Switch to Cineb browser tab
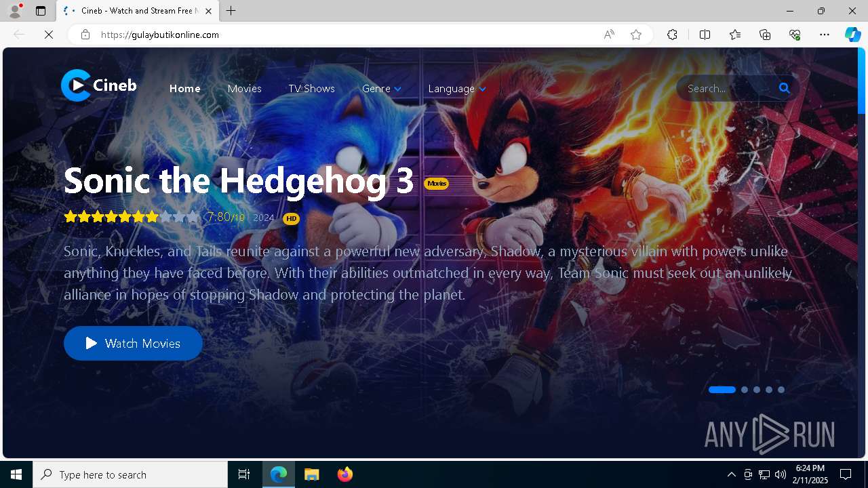 [138, 11]
